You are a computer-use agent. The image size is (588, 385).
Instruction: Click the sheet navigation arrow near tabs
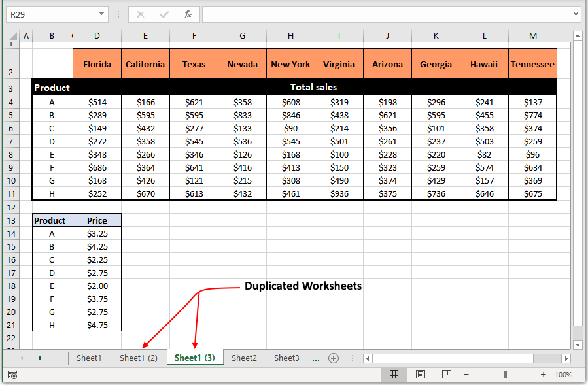tap(39, 358)
